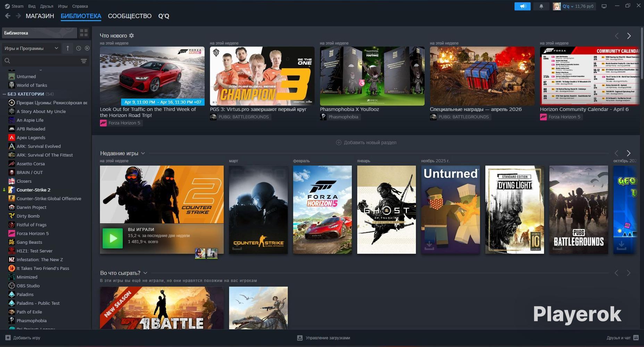Viewport: 644px width, 347px height.
Task: Open the Ghost of Tsushima cover
Action: (x=386, y=210)
